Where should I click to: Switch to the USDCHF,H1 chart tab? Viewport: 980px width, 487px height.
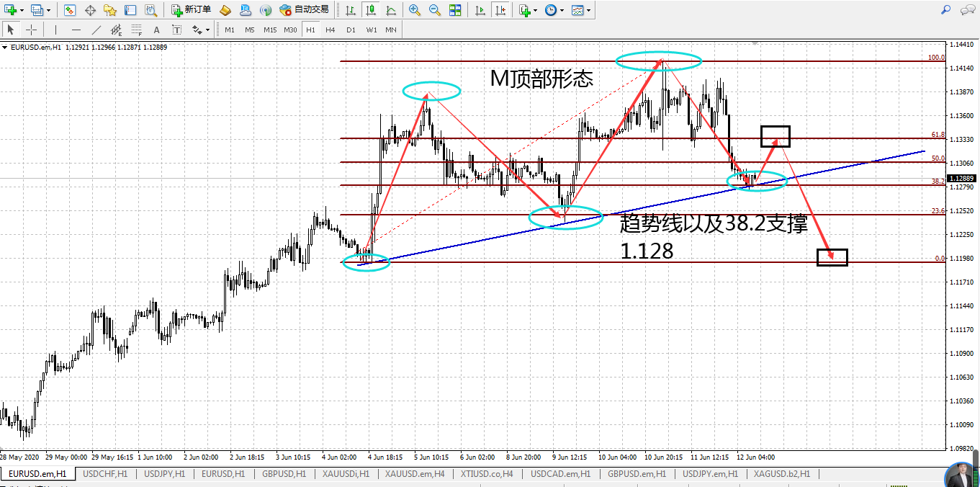tap(105, 474)
